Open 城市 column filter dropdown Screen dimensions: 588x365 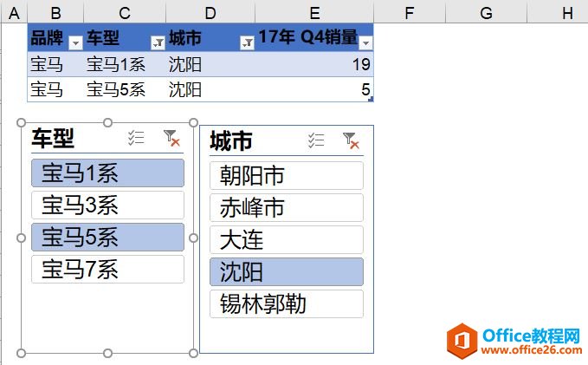[x=247, y=43]
